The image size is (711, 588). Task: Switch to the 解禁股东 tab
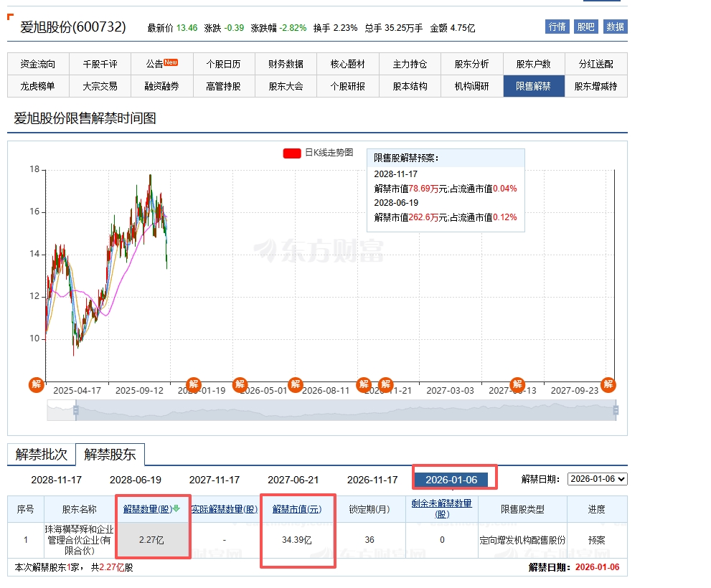110,454
